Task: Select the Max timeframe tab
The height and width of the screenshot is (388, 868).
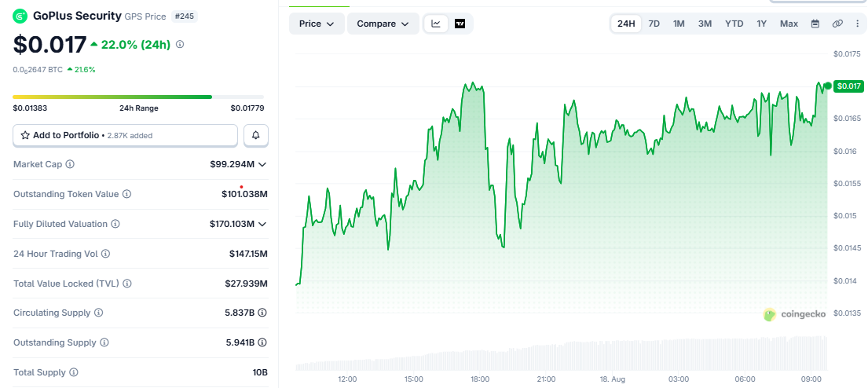Action: point(789,24)
